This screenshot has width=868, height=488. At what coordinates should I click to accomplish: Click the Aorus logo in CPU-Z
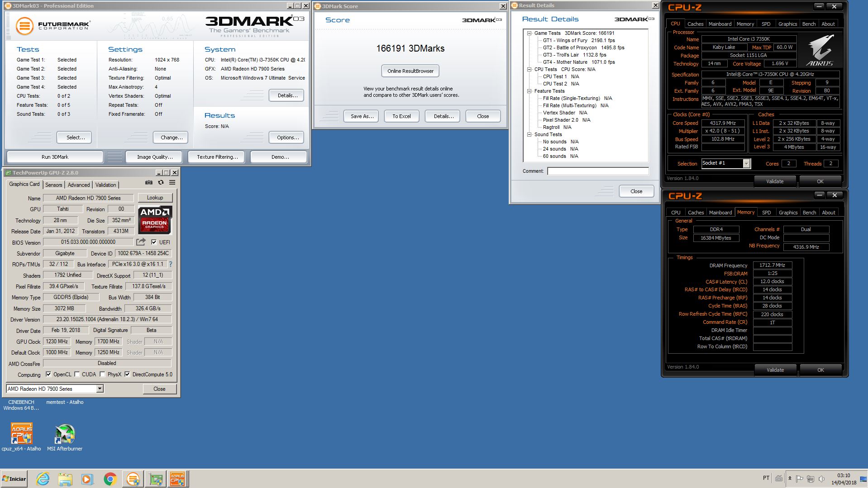[x=820, y=51]
